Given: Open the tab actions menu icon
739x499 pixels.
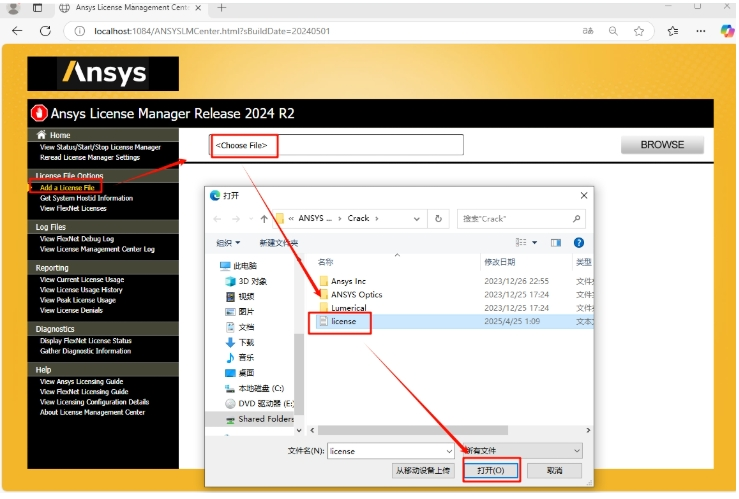Looking at the screenshot, I should [37, 8].
